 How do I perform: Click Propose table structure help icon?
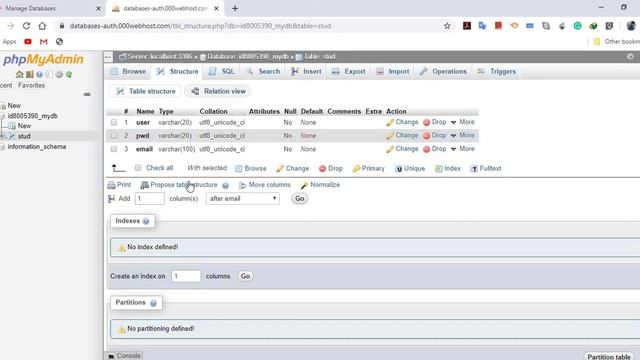pyautogui.click(x=225, y=185)
